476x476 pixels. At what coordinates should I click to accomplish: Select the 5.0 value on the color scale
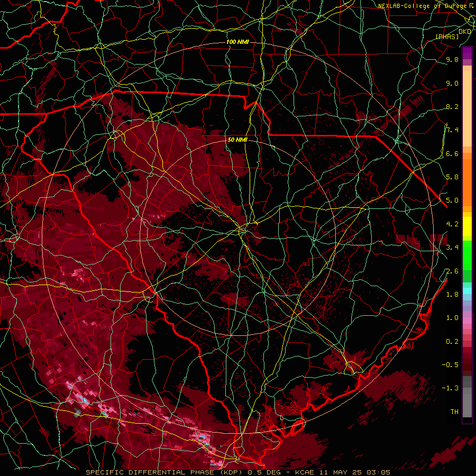(x=452, y=200)
